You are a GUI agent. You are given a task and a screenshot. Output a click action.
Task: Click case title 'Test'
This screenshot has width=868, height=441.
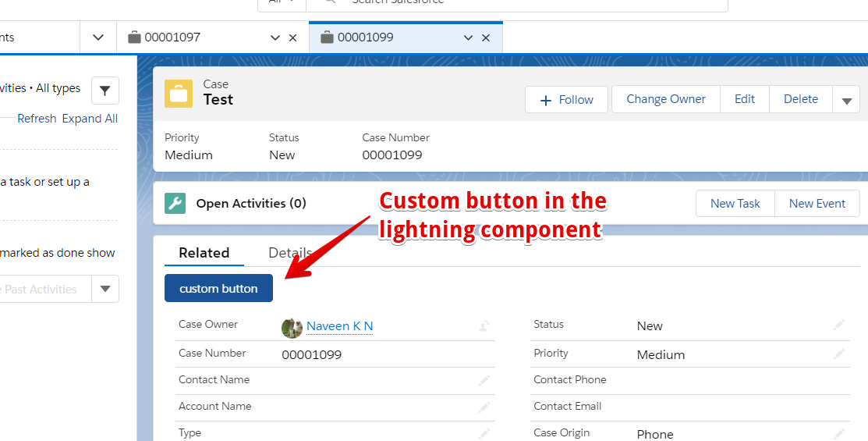[x=218, y=100]
